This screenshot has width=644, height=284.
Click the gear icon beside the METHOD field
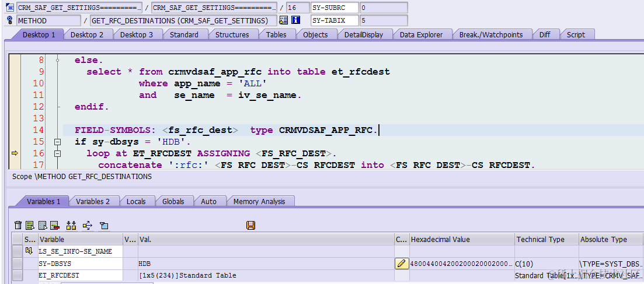click(x=10, y=20)
